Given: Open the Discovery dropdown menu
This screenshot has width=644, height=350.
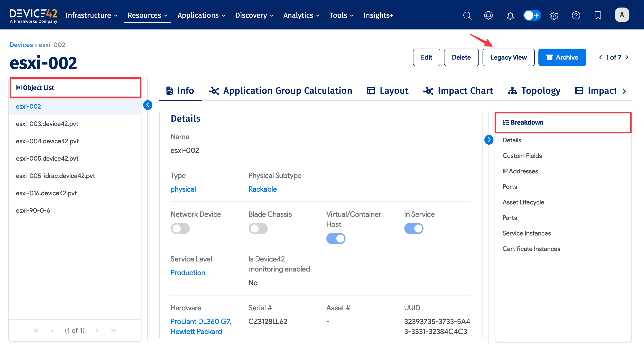Looking at the screenshot, I should coord(254,16).
